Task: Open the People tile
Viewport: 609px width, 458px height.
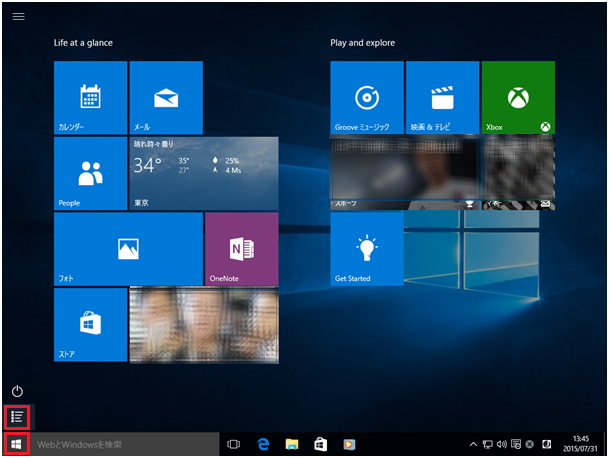Action: click(90, 173)
